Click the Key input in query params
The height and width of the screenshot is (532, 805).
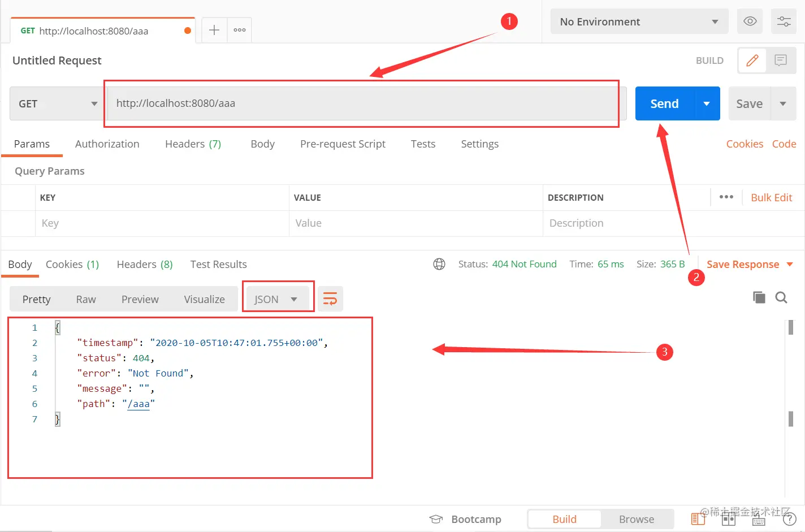162,223
